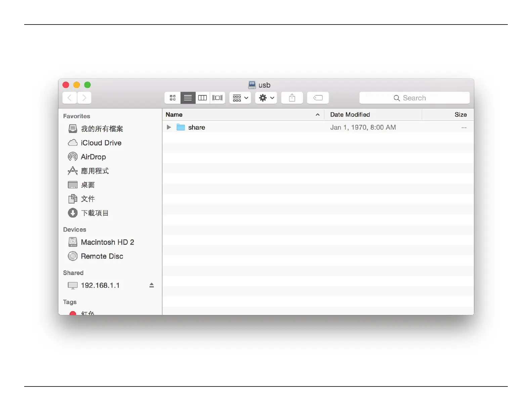Screen dimensions: 532x411
Task: Expand the share folder disclosure triangle
Action: tap(169, 127)
